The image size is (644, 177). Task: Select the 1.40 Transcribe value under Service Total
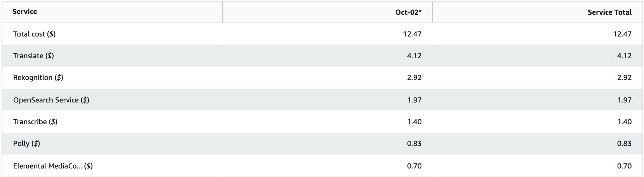pyautogui.click(x=624, y=122)
